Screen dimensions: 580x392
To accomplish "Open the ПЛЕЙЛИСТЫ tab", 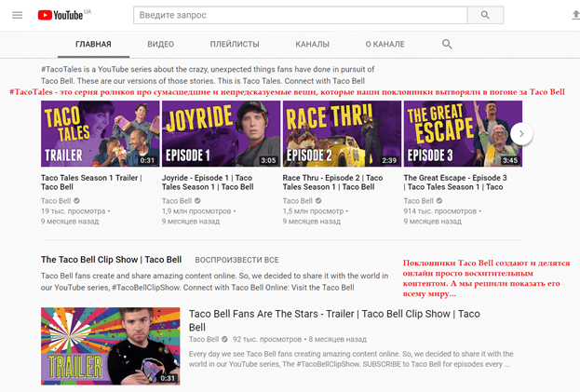I will (235, 44).
